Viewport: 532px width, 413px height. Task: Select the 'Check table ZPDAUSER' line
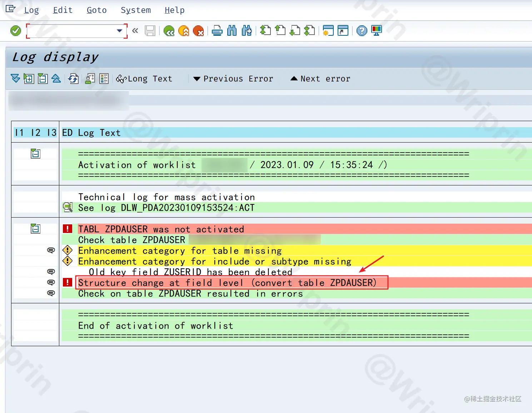(132, 240)
